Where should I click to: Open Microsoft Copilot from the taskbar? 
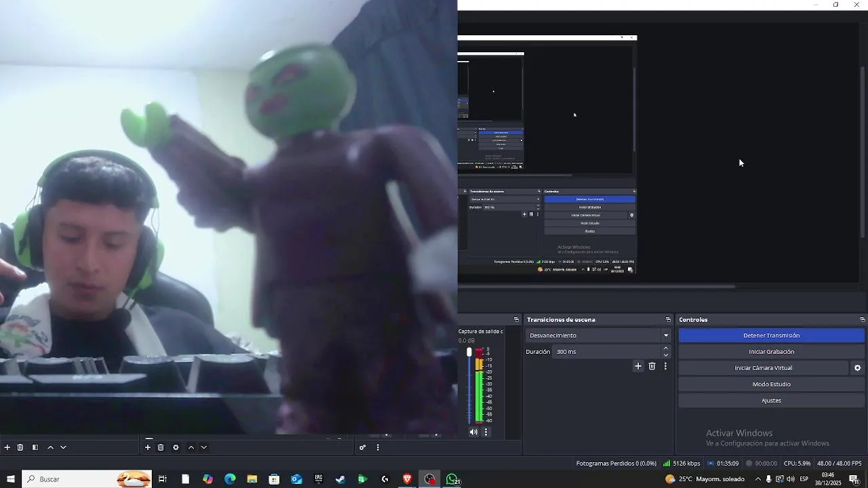[208, 479]
